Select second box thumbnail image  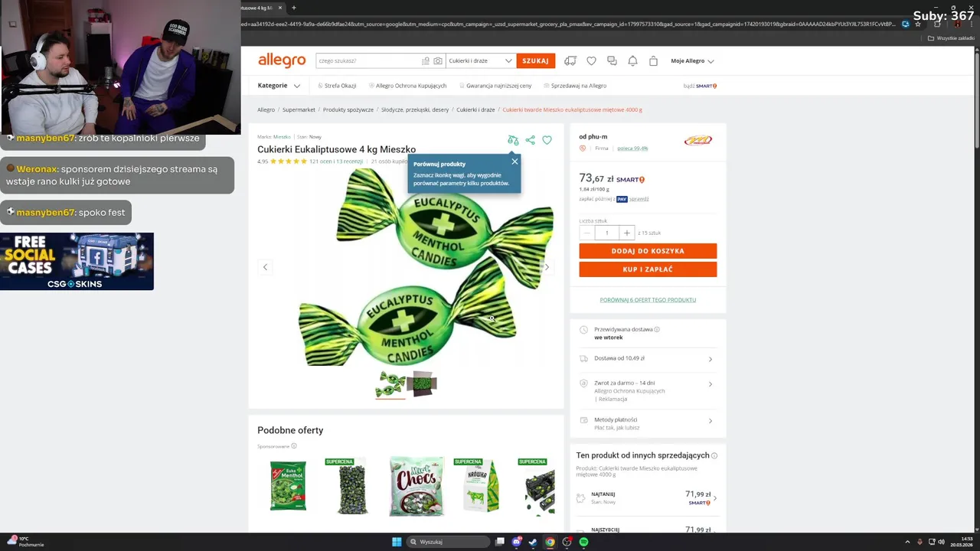(x=422, y=383)
